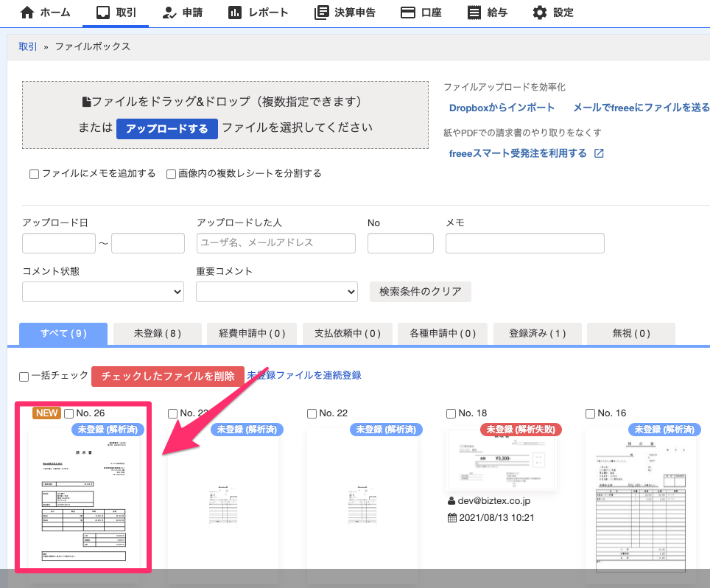Open the ホーム menu
710x588 pixels.
click(45, 13)
